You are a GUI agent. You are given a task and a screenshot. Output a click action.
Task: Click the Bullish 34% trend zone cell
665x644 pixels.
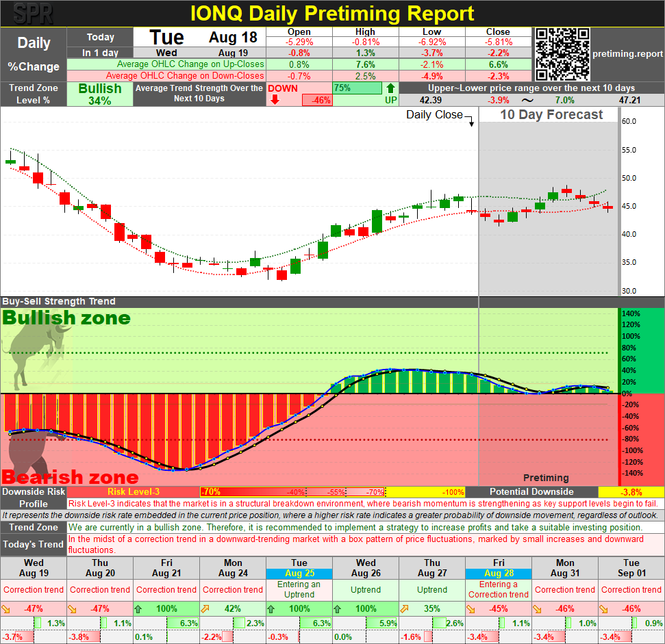pyautogui.click(x=100, y=94)
